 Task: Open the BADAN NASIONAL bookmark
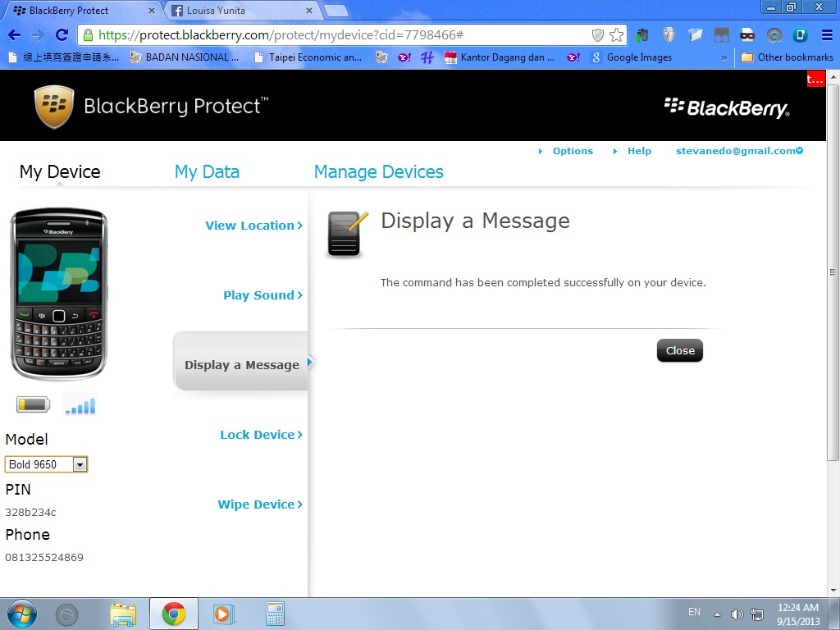pyautogui.click(x=185, y=57)
